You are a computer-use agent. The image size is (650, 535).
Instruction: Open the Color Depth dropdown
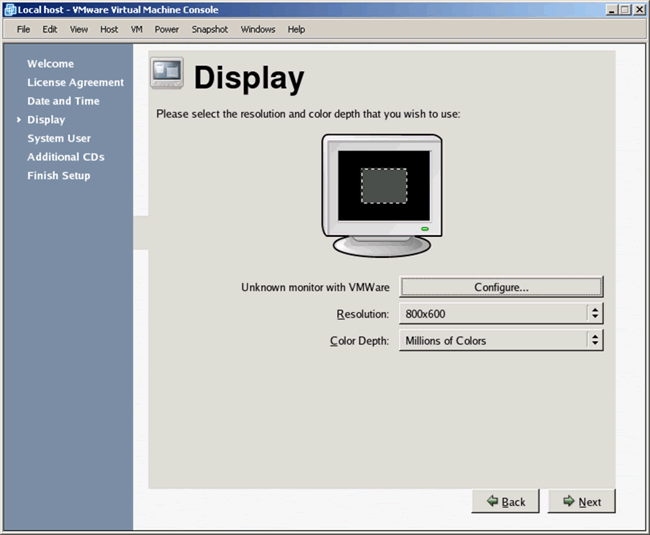(x=501, y=340)
